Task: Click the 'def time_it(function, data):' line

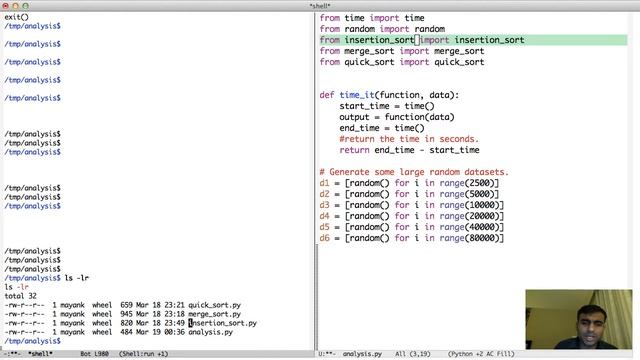Action: [389, 95]
